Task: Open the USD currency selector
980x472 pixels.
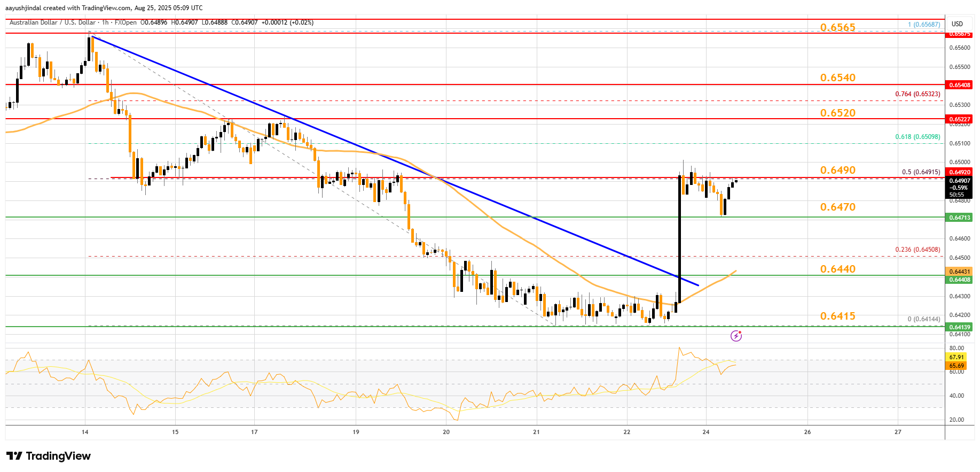Action: click(x=957, y=24)
